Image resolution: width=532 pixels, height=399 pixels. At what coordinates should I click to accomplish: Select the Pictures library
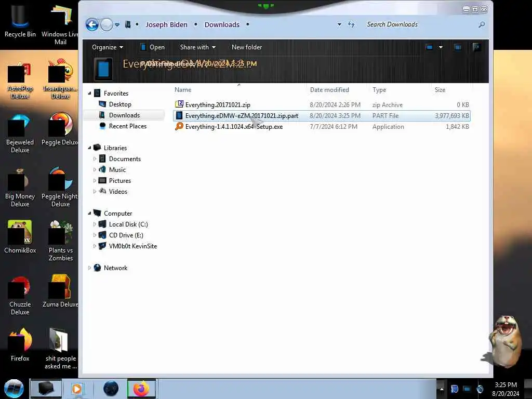pos(120,180)
